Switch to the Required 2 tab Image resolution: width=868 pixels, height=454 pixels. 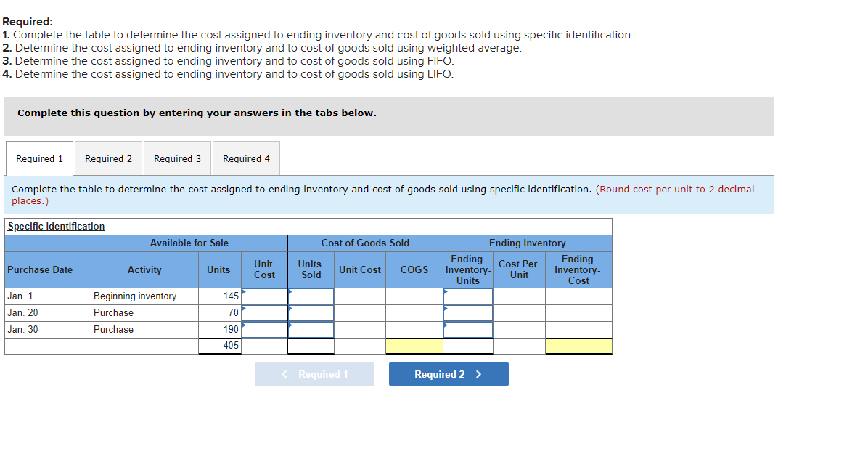click(x=107, y=158)
